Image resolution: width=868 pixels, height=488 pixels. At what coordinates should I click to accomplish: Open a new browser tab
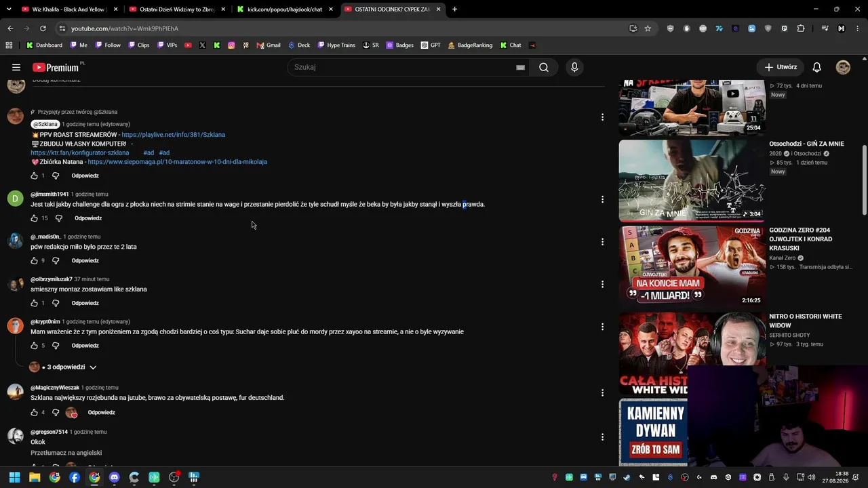click(454, 9)
